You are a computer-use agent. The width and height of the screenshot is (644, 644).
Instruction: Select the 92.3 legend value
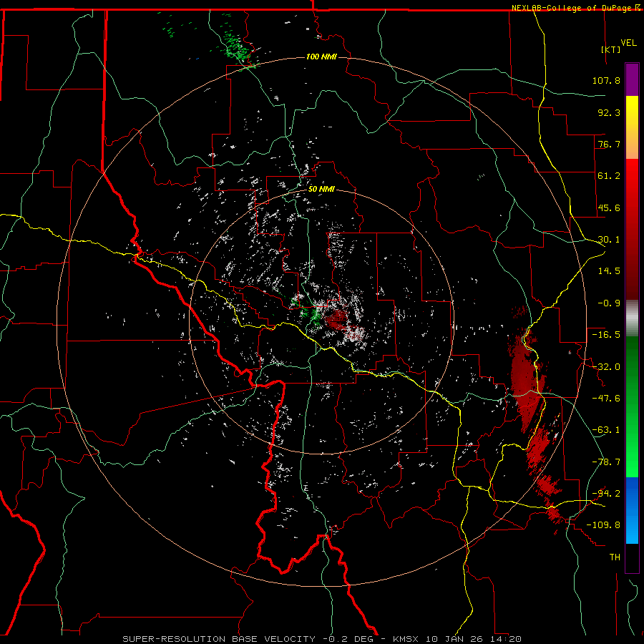(609, 112)
